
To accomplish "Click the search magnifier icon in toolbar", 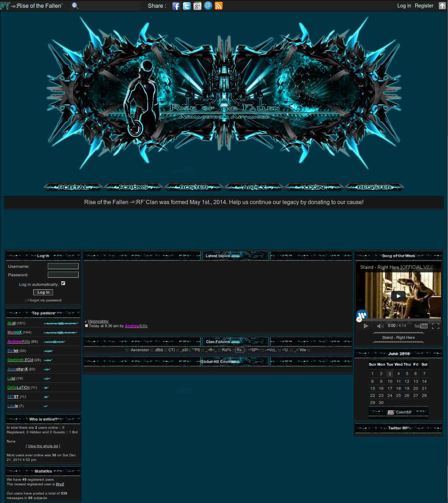I will click(75, 6).
